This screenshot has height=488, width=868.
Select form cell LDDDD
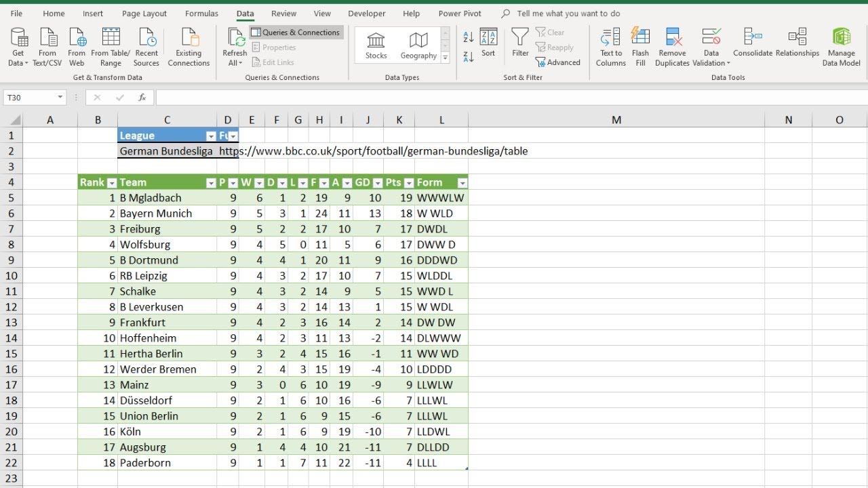[x=441, y=369]
